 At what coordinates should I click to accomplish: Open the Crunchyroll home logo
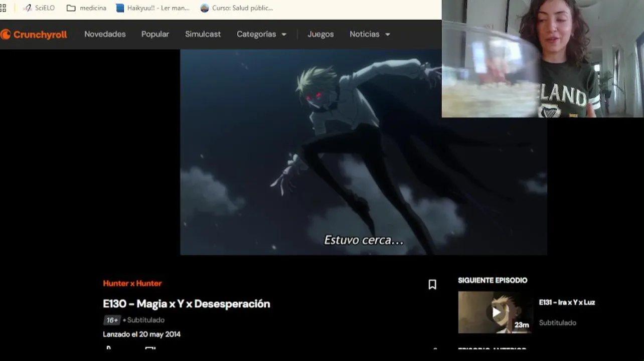pos(34,35)
